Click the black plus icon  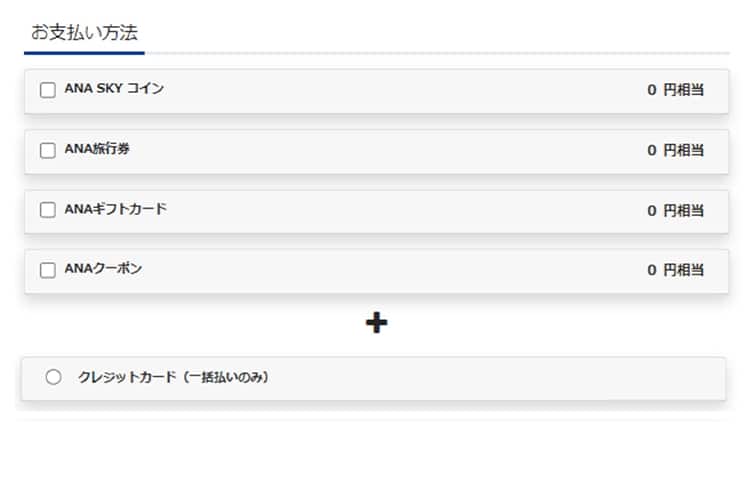[376, 322]
